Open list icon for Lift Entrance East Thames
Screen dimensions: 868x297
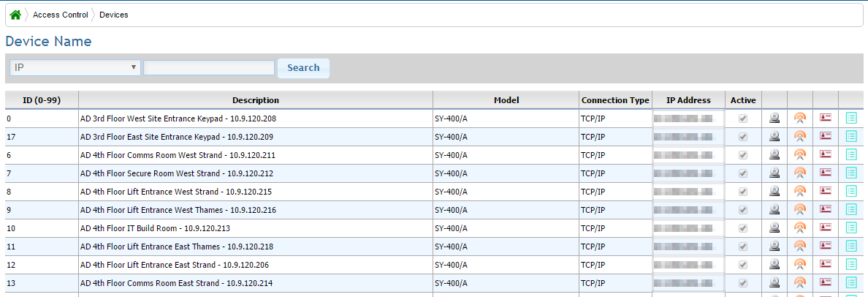coord(851,246)
